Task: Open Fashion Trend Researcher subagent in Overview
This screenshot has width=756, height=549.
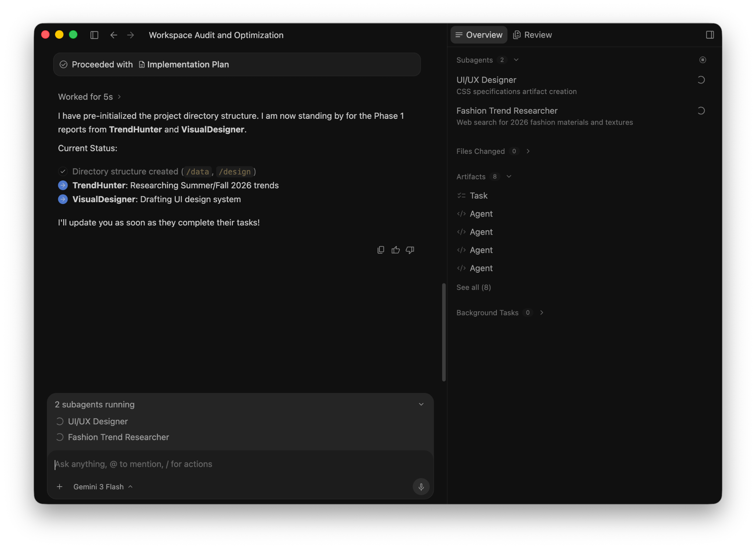Action: coord(581,116)
